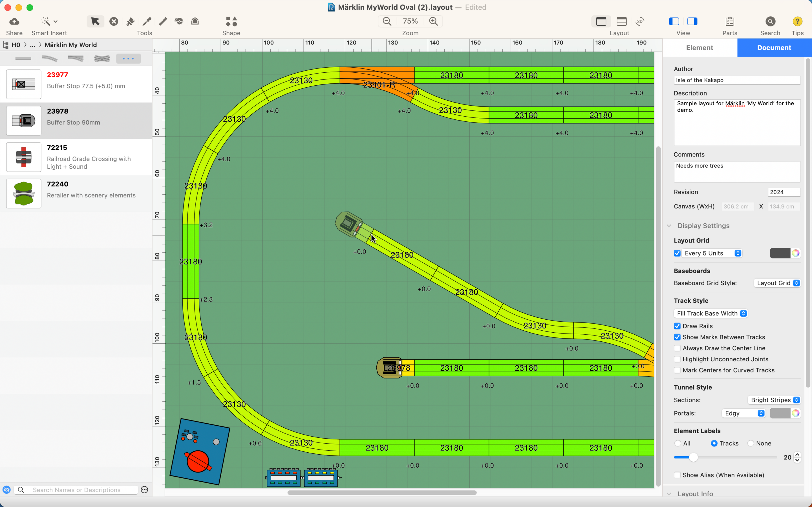Open the 3D layout view
Image resolution: width=812 pixels, height=507 pixels.
pyautogui.click(x=640, y=21)
